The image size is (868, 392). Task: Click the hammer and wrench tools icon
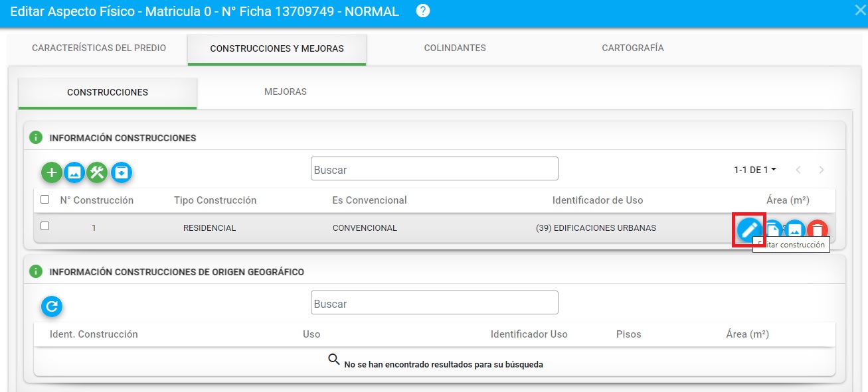click(97, 172)
